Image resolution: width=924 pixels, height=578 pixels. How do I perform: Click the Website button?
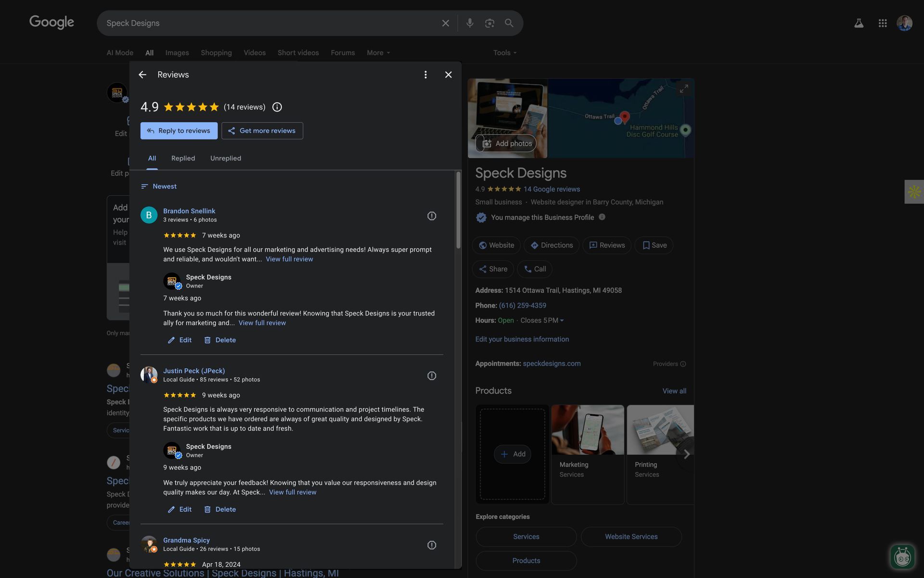[x=496, y=245]
